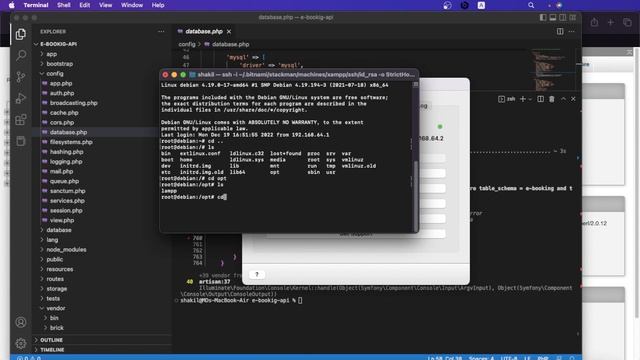640x360 pixels.
Task: Toggle secondary side bar layout icon
Action: tap(563, 18)
